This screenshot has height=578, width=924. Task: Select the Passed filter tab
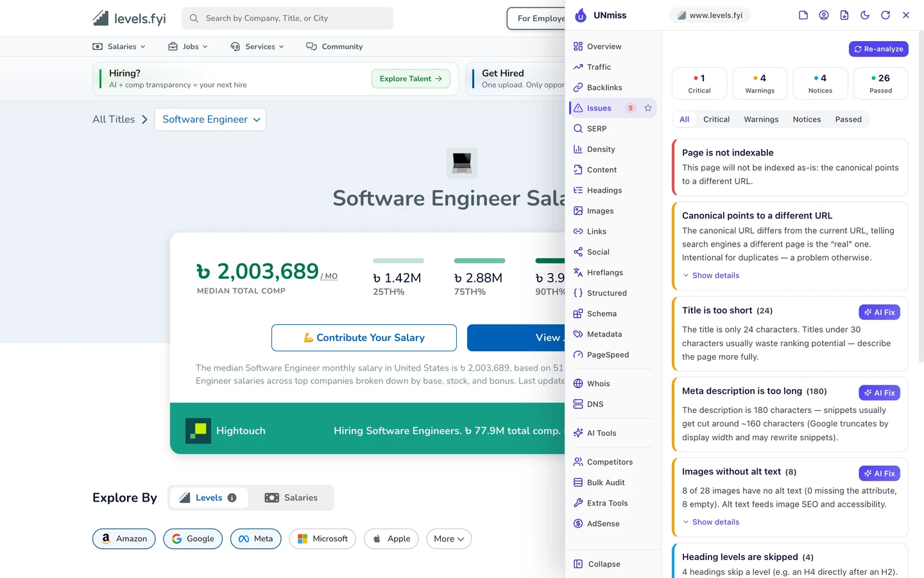pos(848,119)
